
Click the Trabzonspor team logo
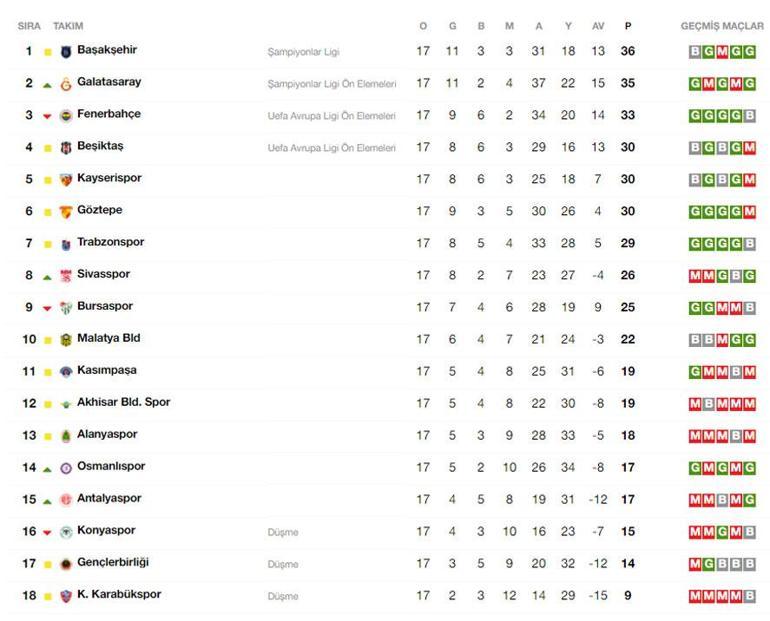[66, 244]
